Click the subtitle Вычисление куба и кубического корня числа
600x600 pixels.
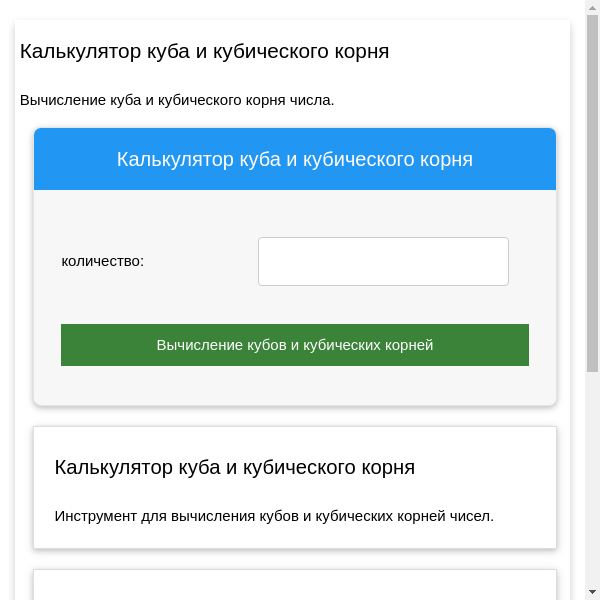(x=177, y=100)
